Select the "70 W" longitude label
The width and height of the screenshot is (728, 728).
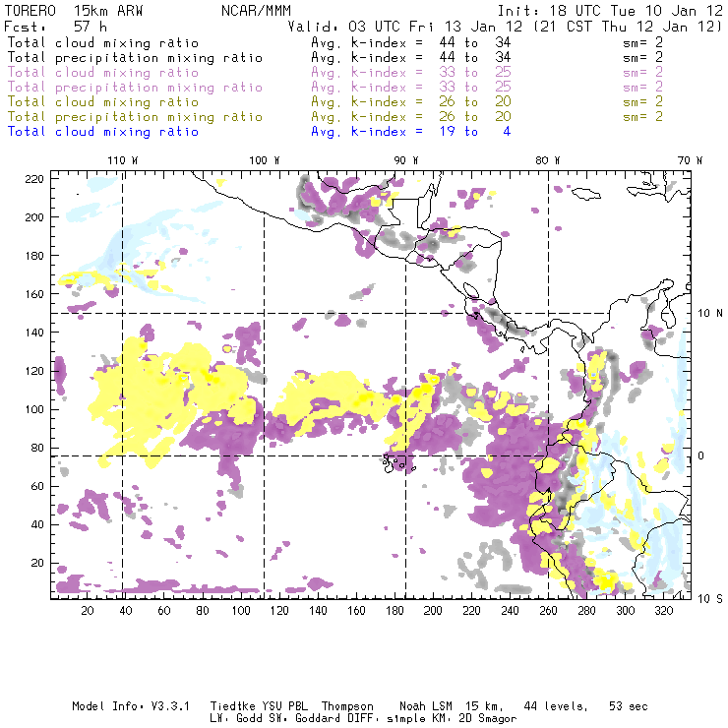click(690, 160)
